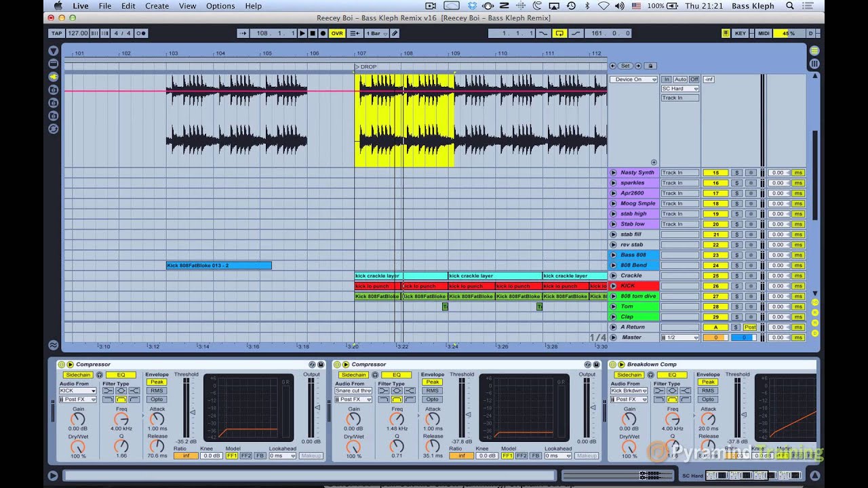Image resolution: width=868 pixels, height=488 pixels.
Task: Jump to next locator arrow
Action: (x=638, y=66)
